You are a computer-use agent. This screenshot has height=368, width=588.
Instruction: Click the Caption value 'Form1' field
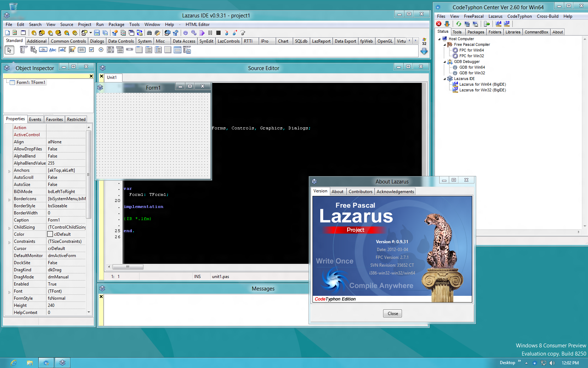[66, 220]
